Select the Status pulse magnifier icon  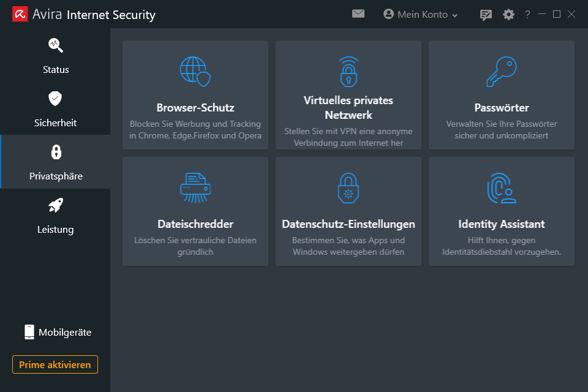[56, 45]
